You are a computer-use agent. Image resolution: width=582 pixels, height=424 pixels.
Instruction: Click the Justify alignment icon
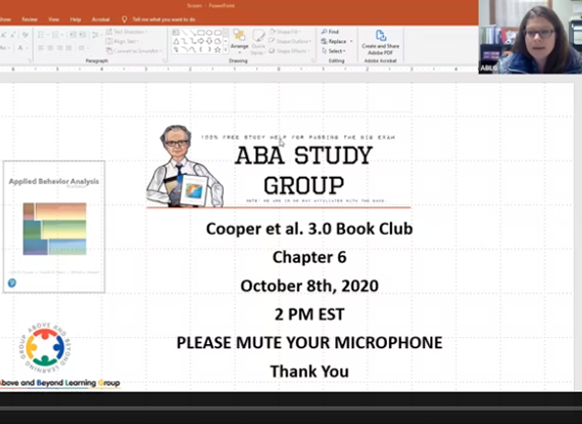tap(69, 48)
